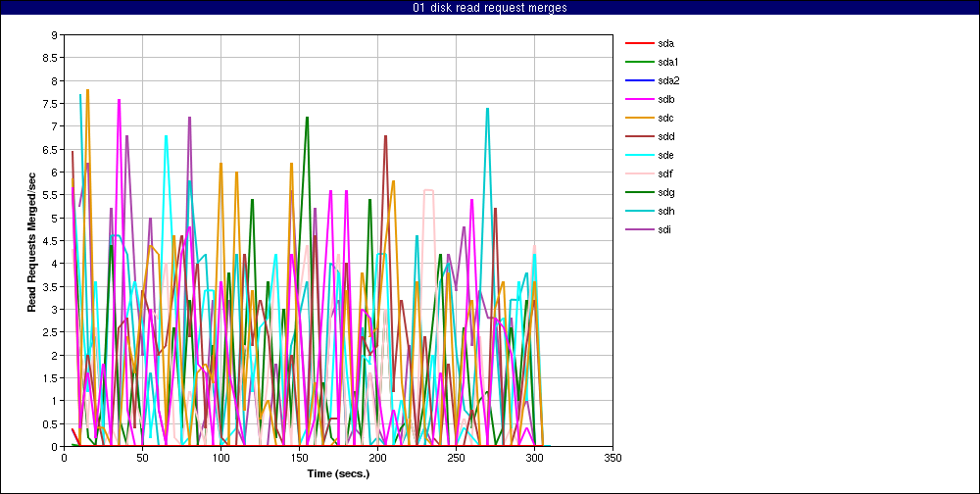Click the red sda legend line
The image size is (980, 494).
pos(638,43)
